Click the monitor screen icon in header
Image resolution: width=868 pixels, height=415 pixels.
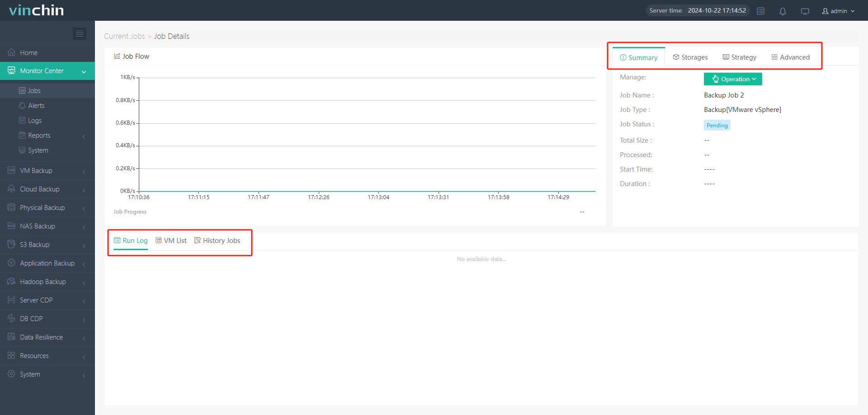click(x=805, y=11)
